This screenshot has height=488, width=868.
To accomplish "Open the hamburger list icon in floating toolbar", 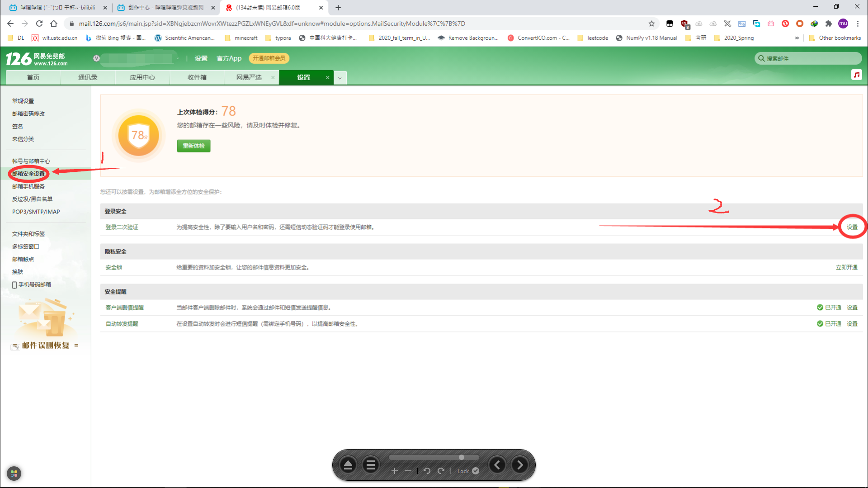I will point(371,465).
